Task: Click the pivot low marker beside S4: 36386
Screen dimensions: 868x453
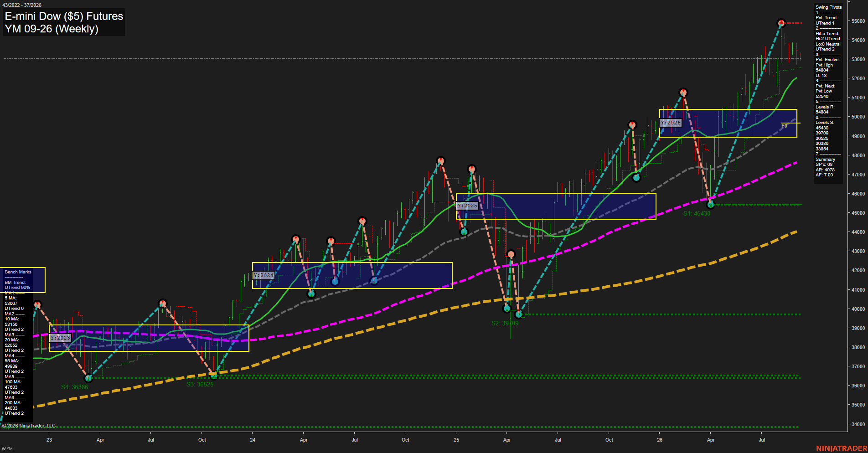Action: pos(88,378)
